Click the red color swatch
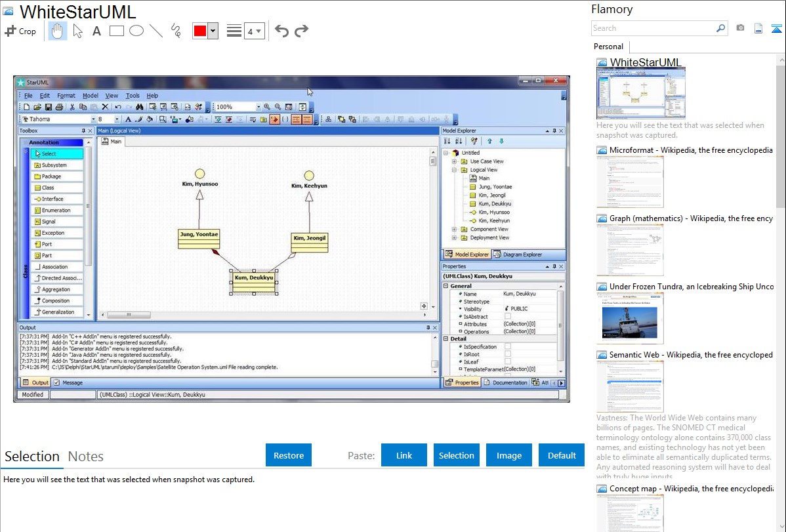The image size is (786, 532). 200,31
